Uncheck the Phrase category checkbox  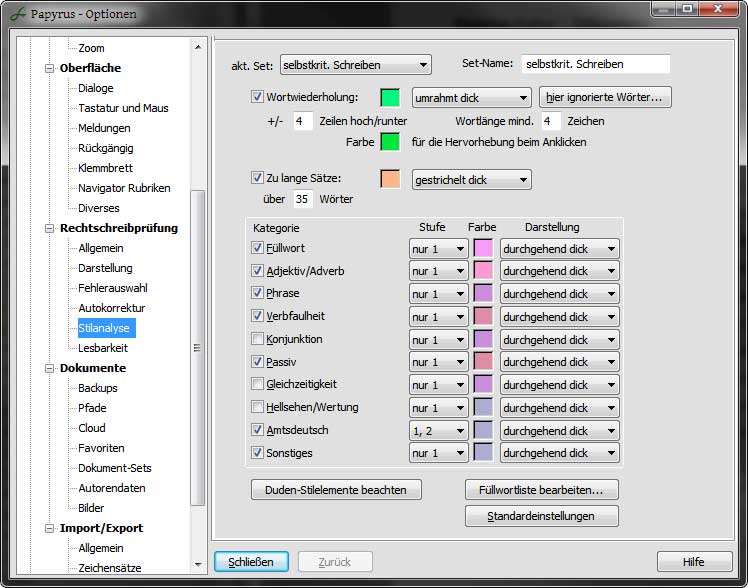pyautogui.click(x=257, y=293)
